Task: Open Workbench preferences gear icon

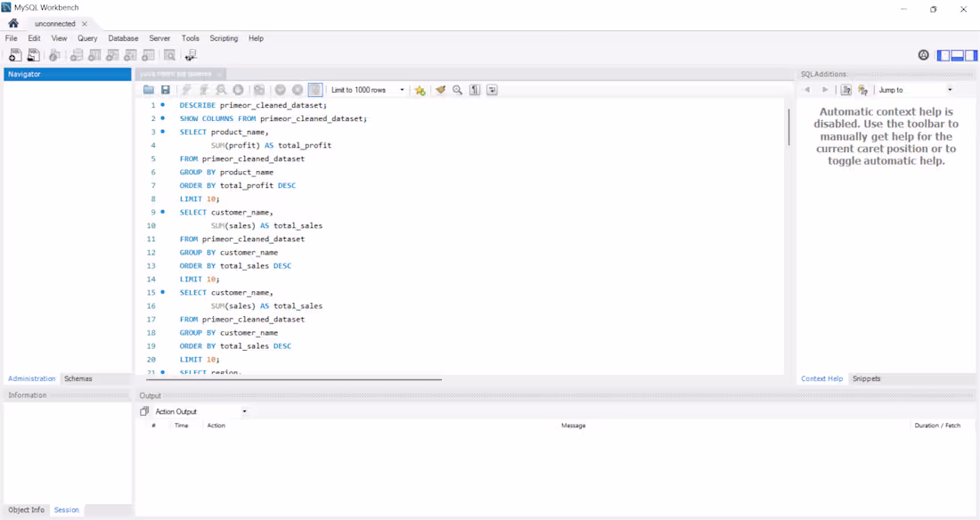Action: pyautogui.click(x=924, y=55)
